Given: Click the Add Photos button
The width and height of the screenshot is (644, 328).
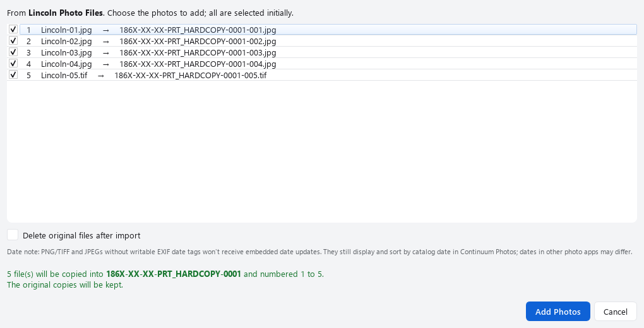Looking at the screenshot, I should 558,312.
